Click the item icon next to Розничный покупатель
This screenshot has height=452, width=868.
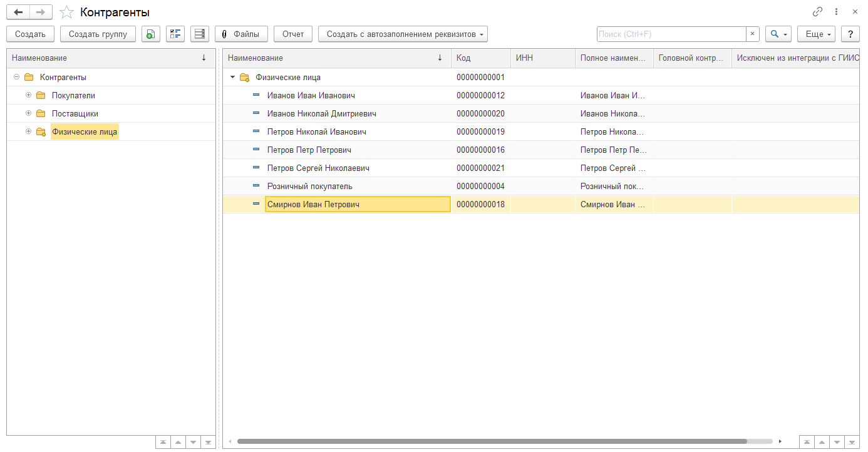coord(256,186)
